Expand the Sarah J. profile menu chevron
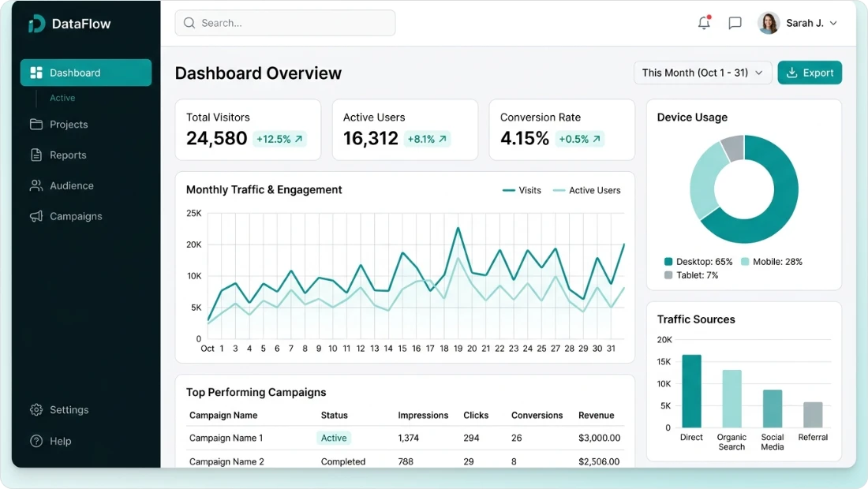Image resolution: width=868 pixels, height=489 pixels. [x=833, y=24]
